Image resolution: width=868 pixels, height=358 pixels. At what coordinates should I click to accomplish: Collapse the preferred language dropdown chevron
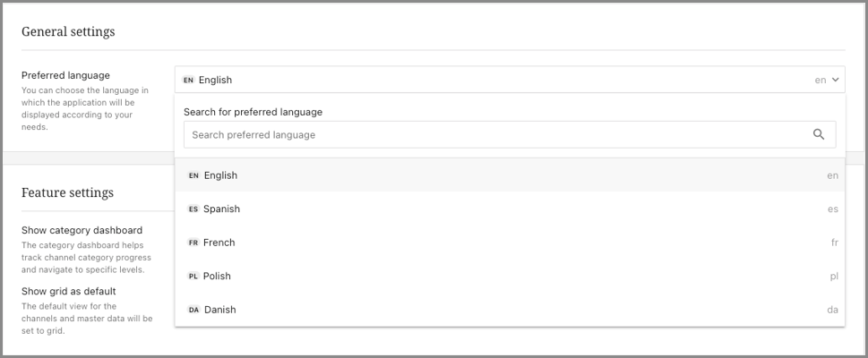click(836, 80)
